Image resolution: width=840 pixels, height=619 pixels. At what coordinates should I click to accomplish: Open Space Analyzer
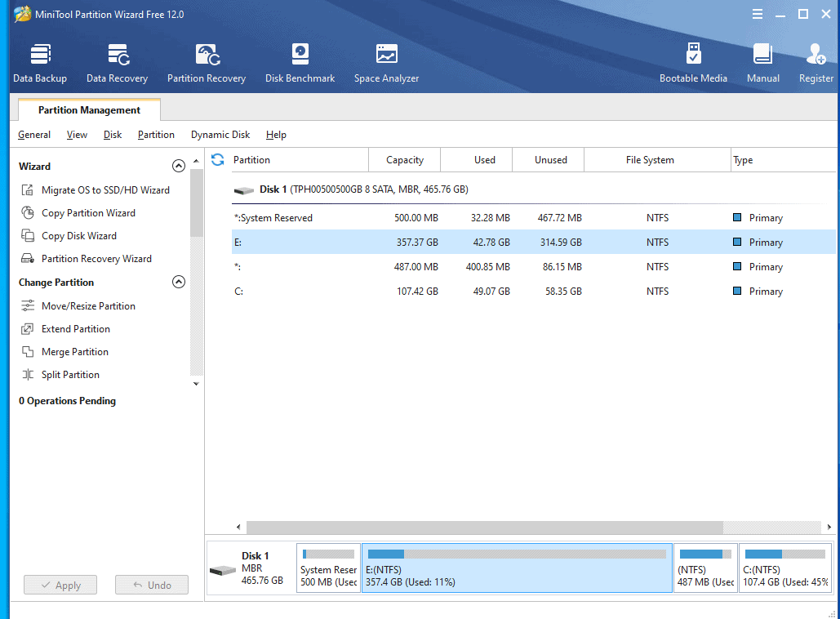386,63
